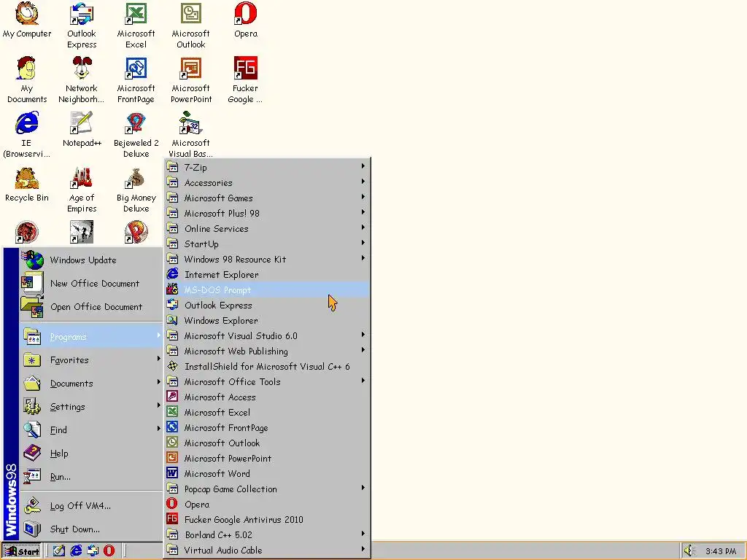747x560 pixels.
Task: Launch Windows Explorer from Programs menu
Action: pyautogui.click(x=267, y=321)
